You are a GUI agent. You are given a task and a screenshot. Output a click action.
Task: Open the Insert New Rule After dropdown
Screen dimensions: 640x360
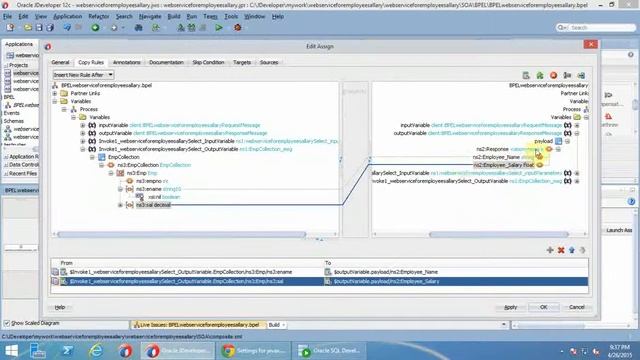point(83,75)
